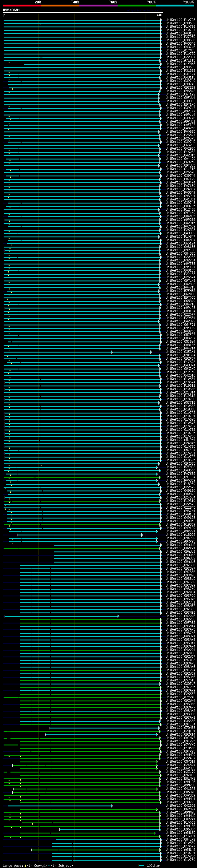Open hit UniRef100_C0PR41
The width and height of the screenshot is (197, 868).
pyautogui.click(x=180, y=819)
